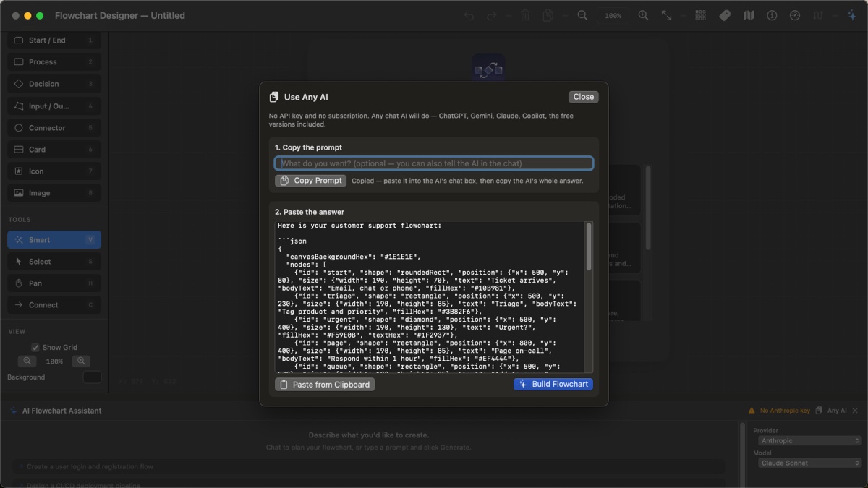Click the View panel zoom out button

point(27,361)
